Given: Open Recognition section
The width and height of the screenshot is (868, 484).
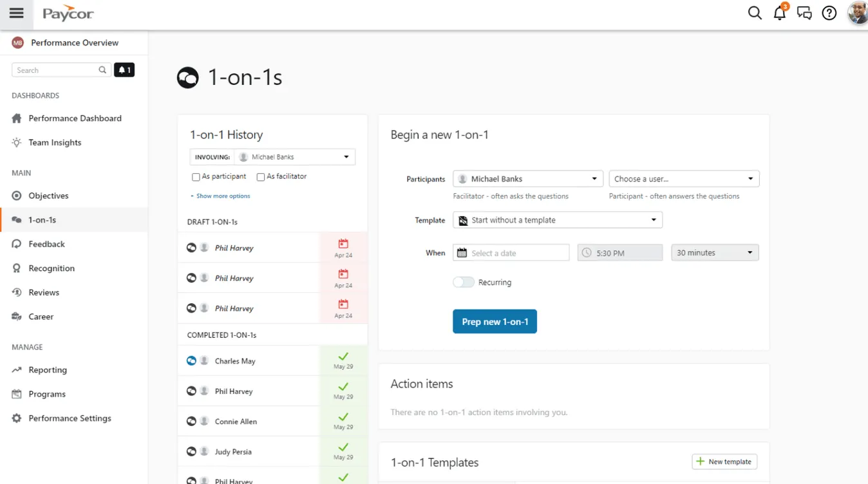Looking at the screenshot, I should (52, 268).
